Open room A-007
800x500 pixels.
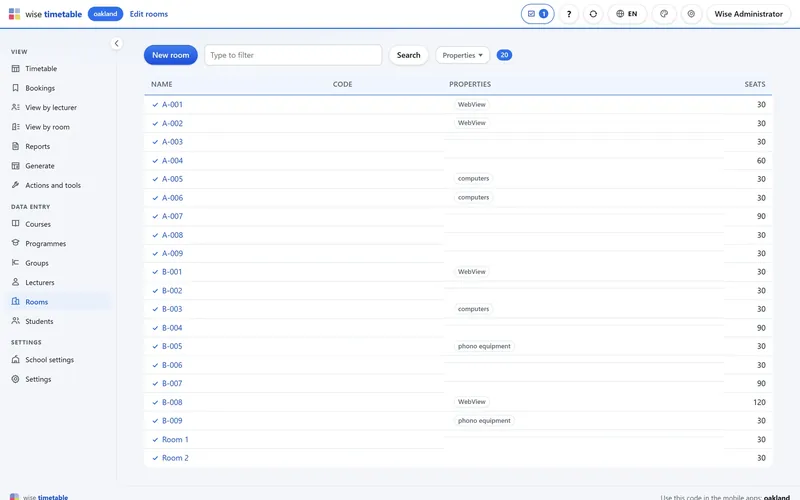click(x=172, y=216)
